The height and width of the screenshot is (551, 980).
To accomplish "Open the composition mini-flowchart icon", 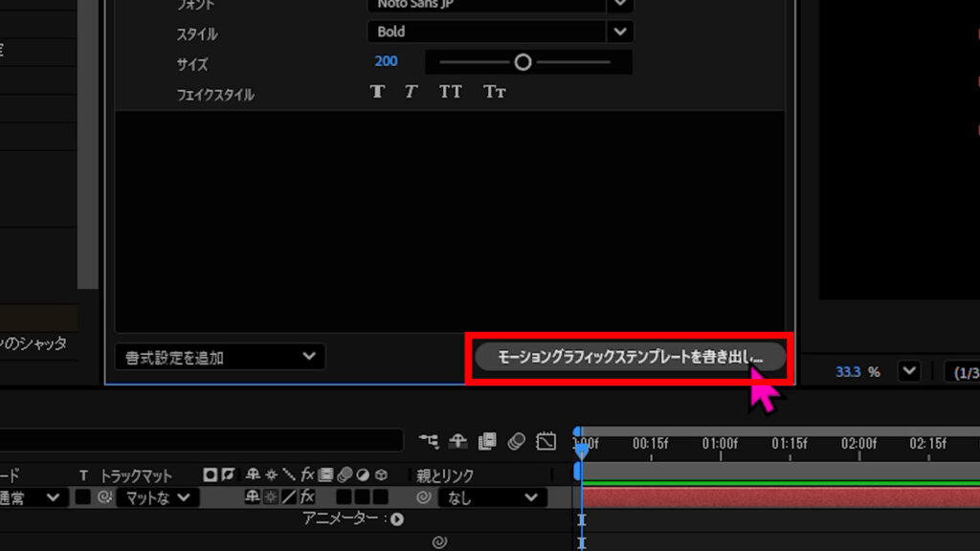I will [429, 441].
